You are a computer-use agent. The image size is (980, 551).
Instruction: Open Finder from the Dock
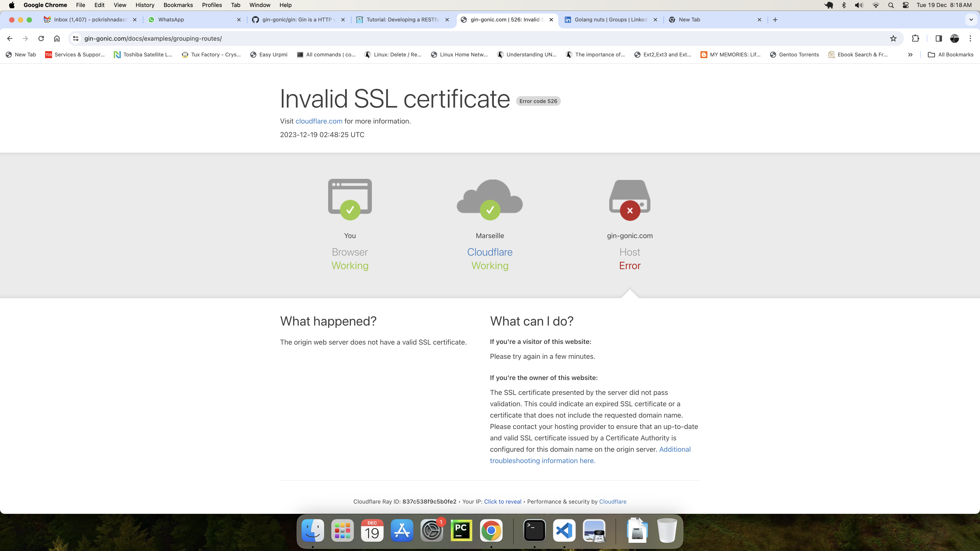[x=313, y=530]
